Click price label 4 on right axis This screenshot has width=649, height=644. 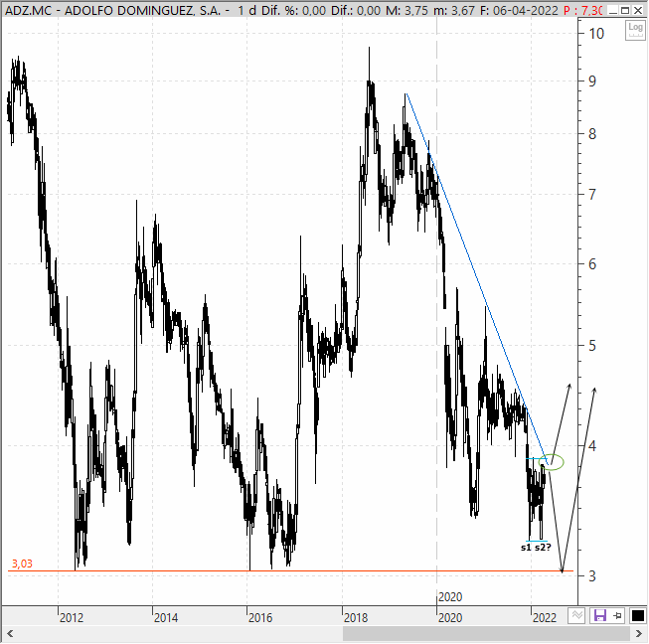pyautogui.click(x=592, y=446)
